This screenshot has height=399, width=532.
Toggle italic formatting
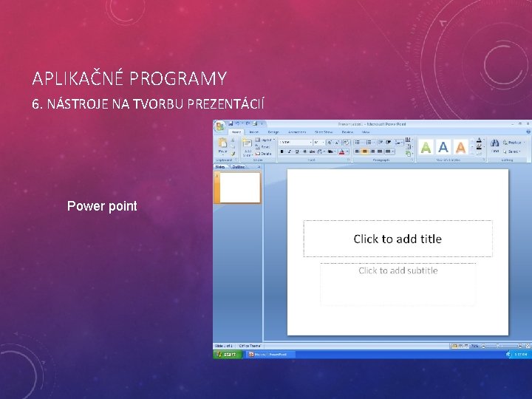(x=290, y=151)
